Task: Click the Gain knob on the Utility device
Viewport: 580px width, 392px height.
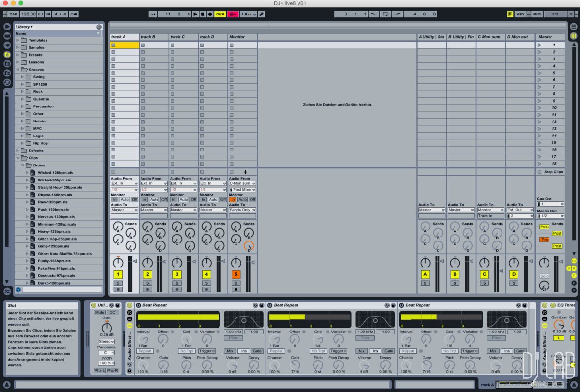Action: pos(106,327)
